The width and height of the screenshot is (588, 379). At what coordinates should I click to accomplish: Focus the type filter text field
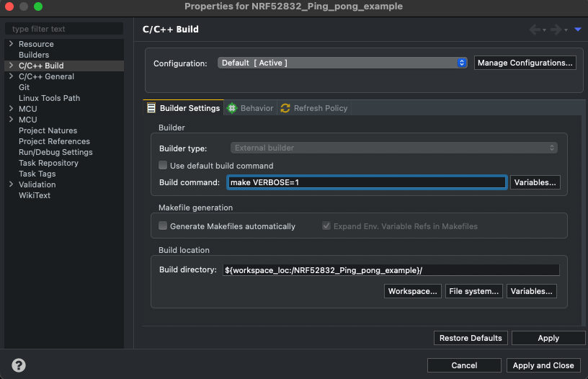pos(63,29)
